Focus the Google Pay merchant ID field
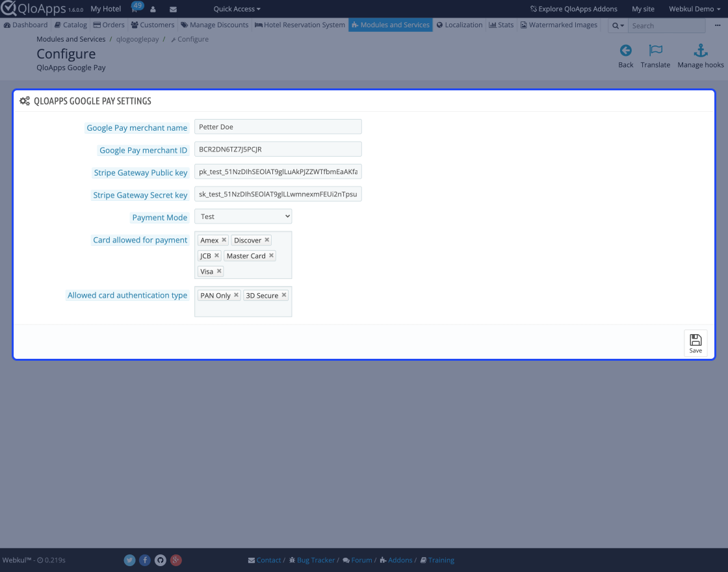728x572 pixels. 278,149
